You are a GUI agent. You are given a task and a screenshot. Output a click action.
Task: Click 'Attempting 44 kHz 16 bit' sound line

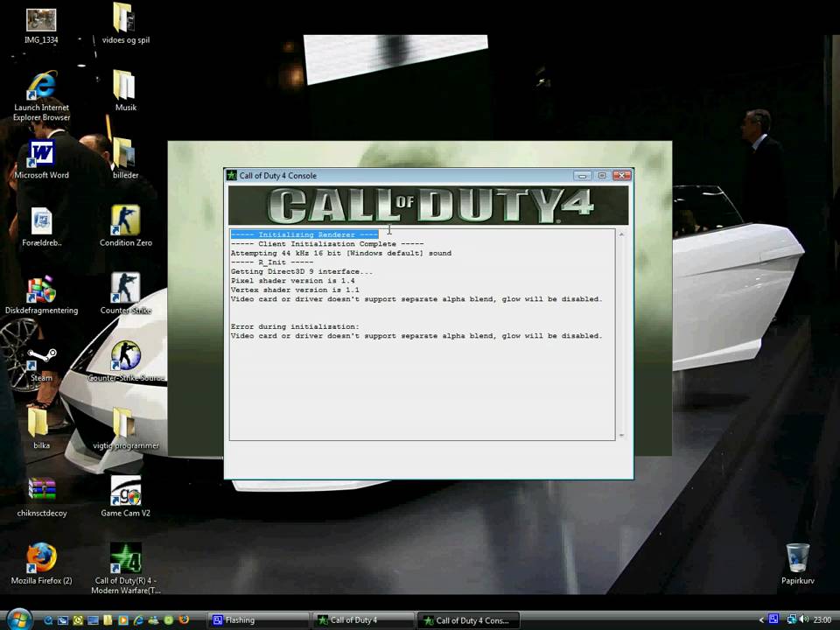[340, 253]
